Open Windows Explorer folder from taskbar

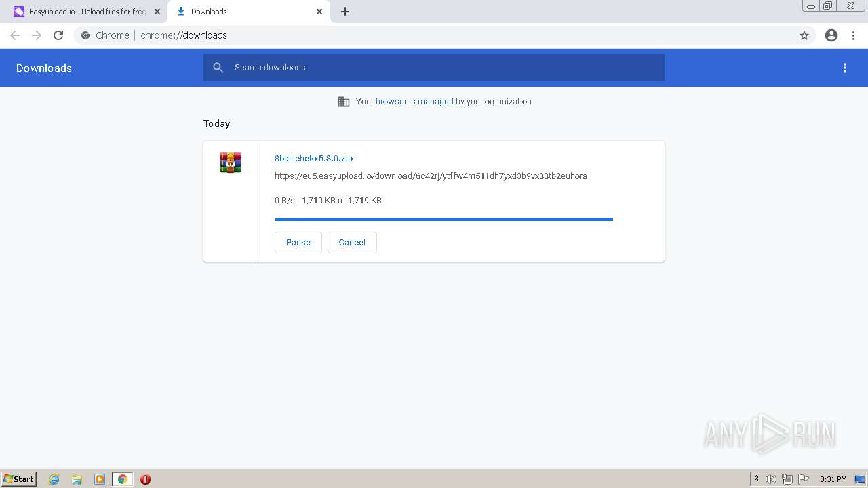[77, 479]
